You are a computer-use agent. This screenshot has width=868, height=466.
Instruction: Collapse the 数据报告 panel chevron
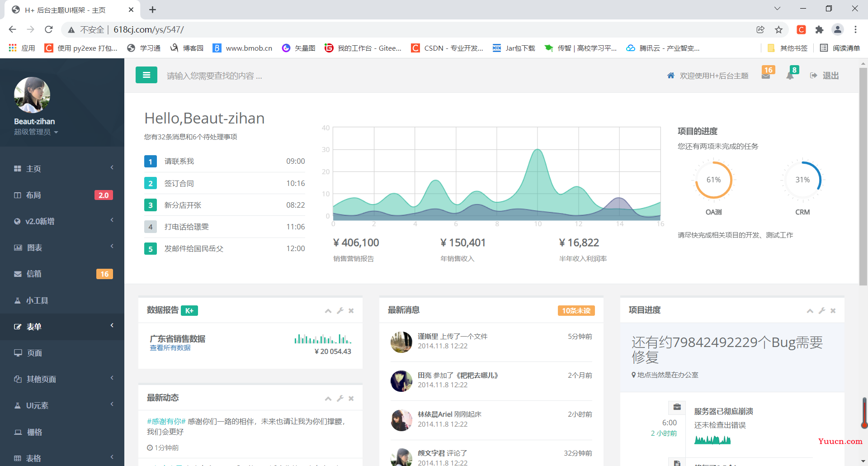(328, 311)
